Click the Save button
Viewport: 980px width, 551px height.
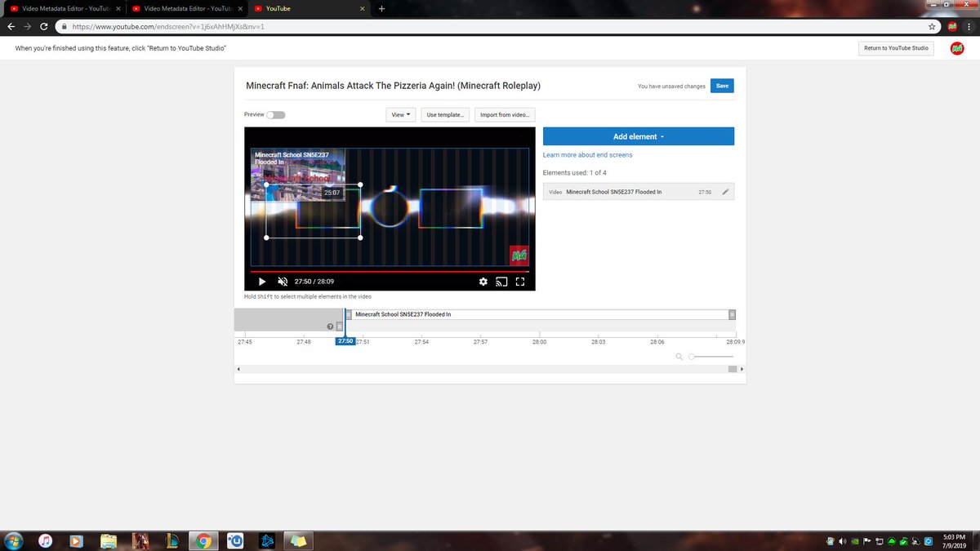pos(722,86)
